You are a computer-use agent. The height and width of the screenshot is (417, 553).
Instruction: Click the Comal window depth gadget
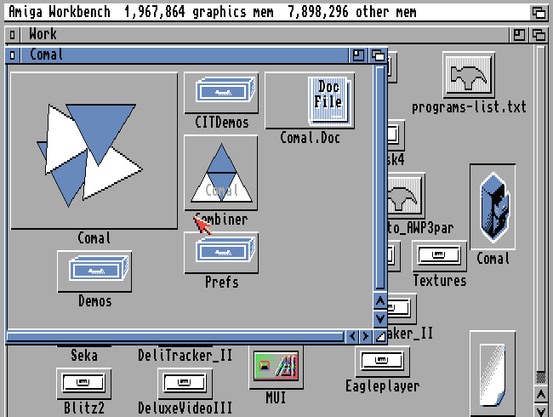pos(378,55)
